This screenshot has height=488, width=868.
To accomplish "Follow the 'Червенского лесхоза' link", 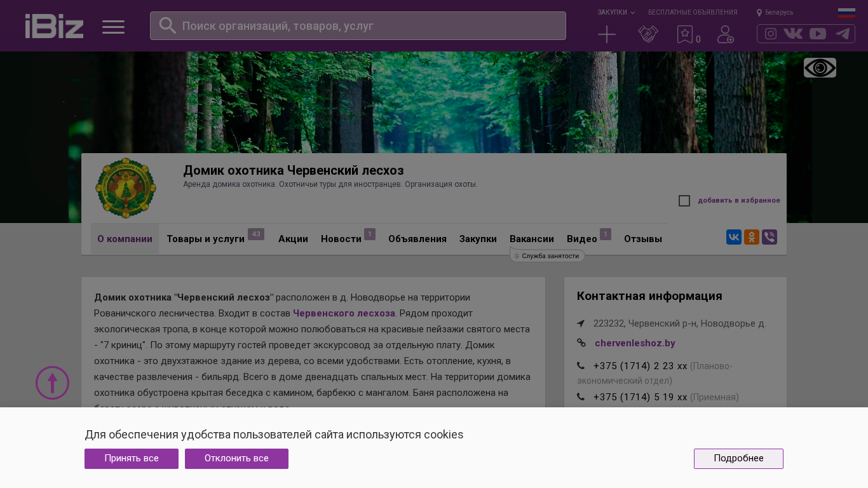I will pyautogui.click(x=344, y=313).
